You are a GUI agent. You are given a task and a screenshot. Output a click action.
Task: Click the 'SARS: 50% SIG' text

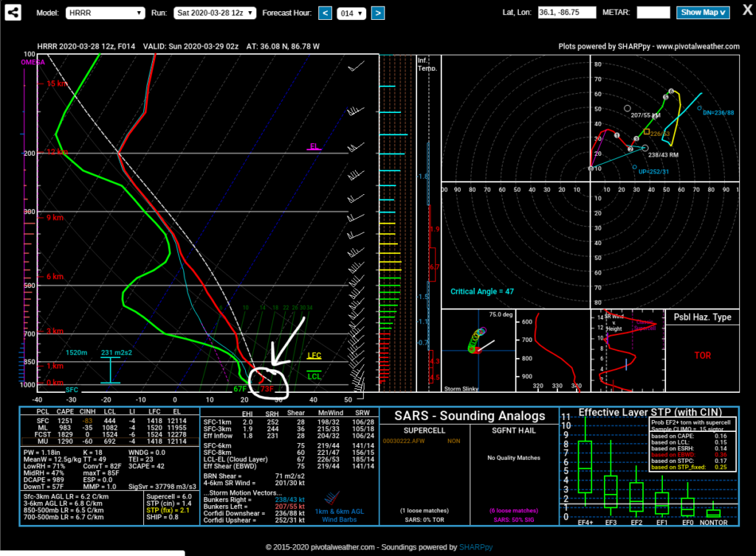[514, 520]
